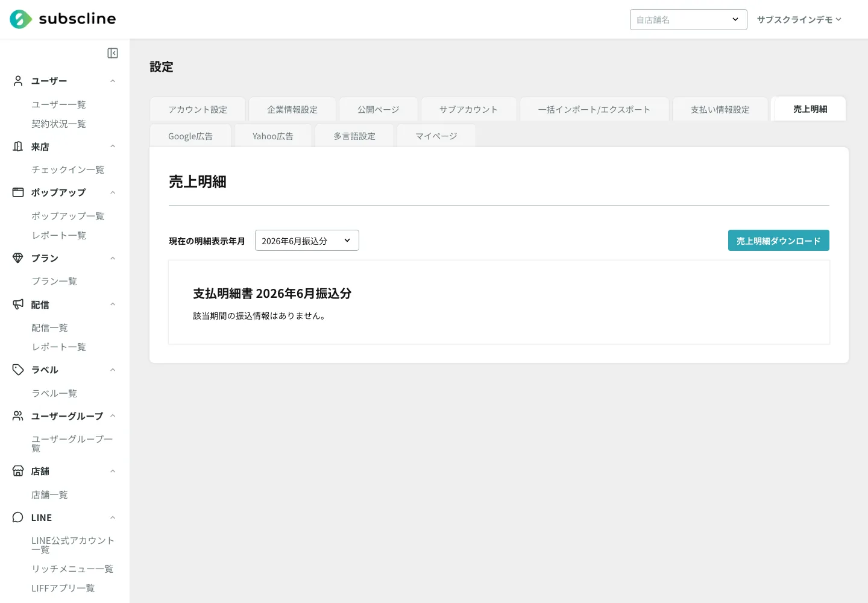Click the 売上明細ダウンロード button
This screenshot has height=603, width=868.
(779, 241)
